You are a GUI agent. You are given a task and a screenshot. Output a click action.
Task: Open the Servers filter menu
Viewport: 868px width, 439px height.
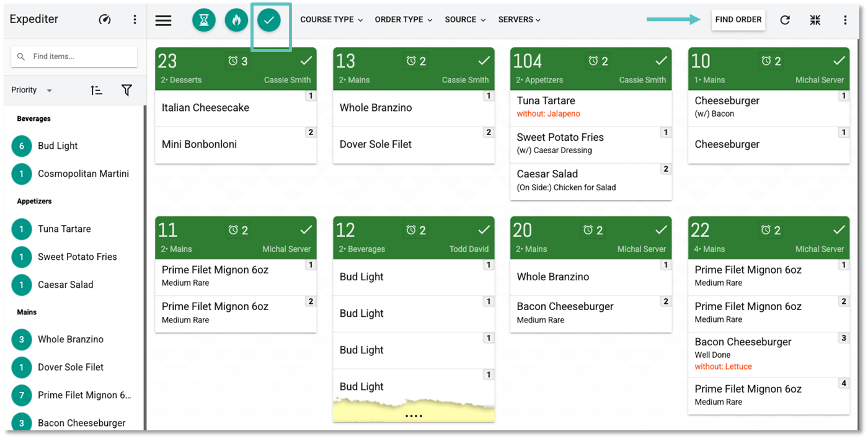[x=520, y=20]
